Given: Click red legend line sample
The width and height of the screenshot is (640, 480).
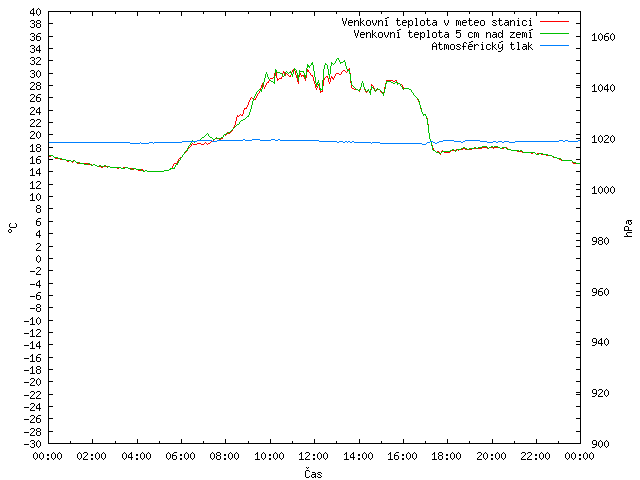Looking at the screenshot, I should click(554, 22).
